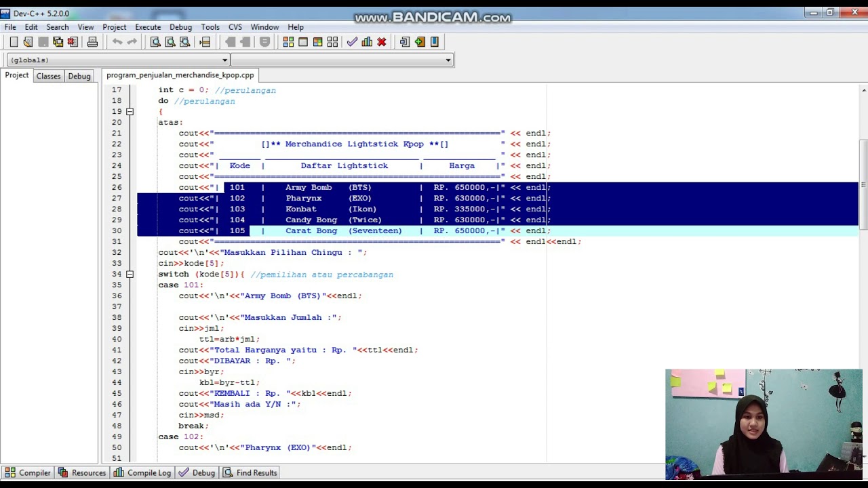Open the CVS menu
Screen dimensions: 868x488
235,27
